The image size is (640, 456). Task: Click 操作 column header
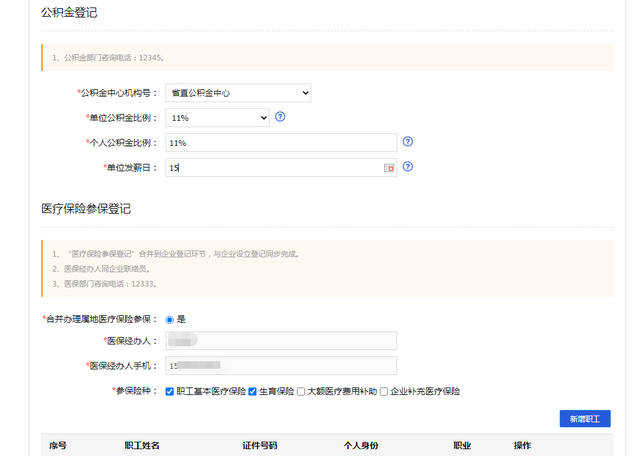point(522,445)
